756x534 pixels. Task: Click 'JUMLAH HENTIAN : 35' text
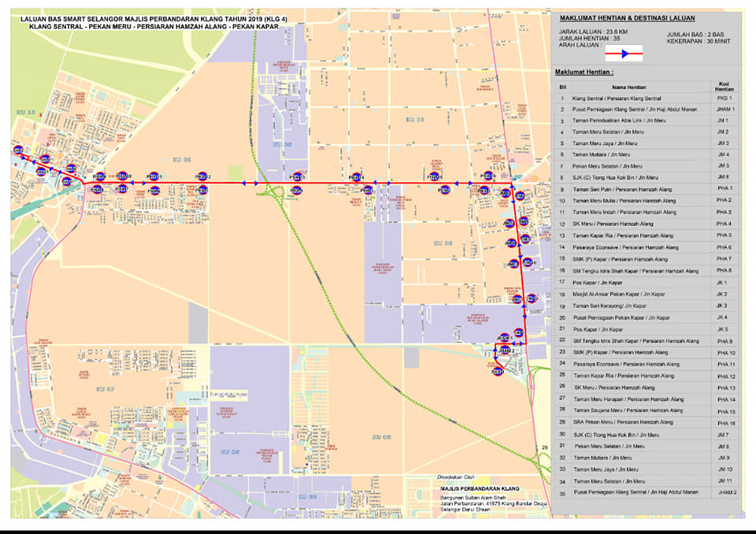click(589, 39)
